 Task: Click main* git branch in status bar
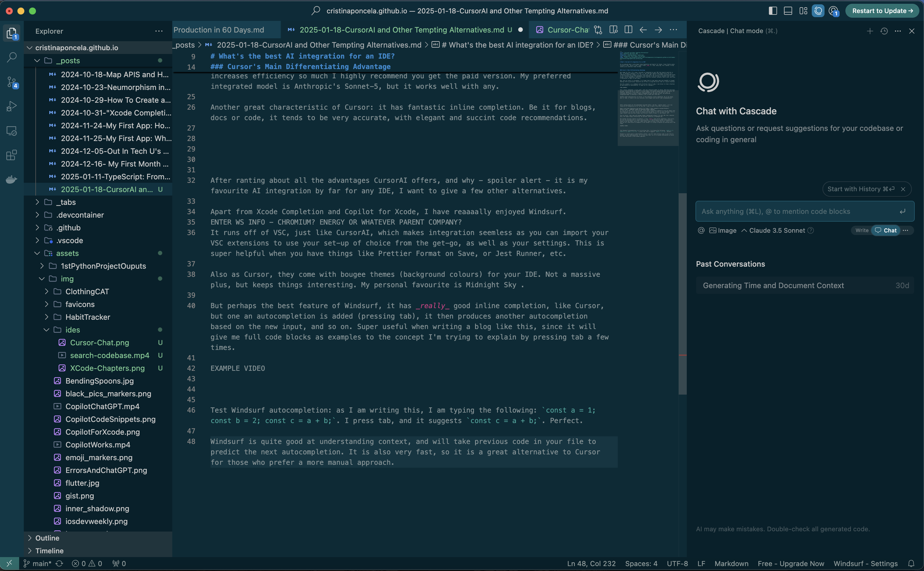click(38, 563)
